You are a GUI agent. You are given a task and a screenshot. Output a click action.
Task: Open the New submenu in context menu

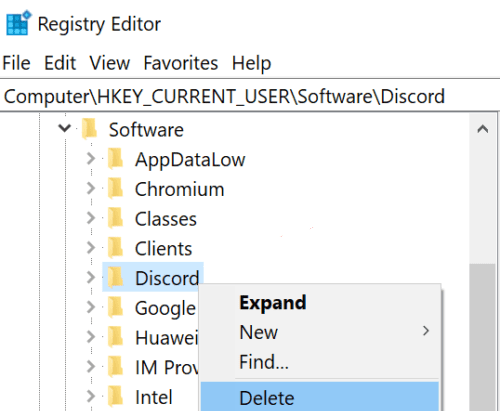[x=320, y=332]
